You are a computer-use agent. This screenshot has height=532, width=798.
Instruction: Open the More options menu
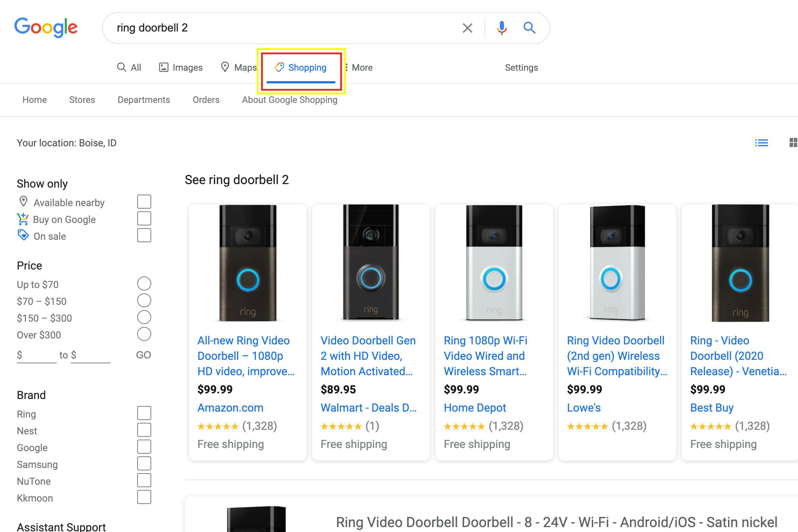click(x=358, y=68)
